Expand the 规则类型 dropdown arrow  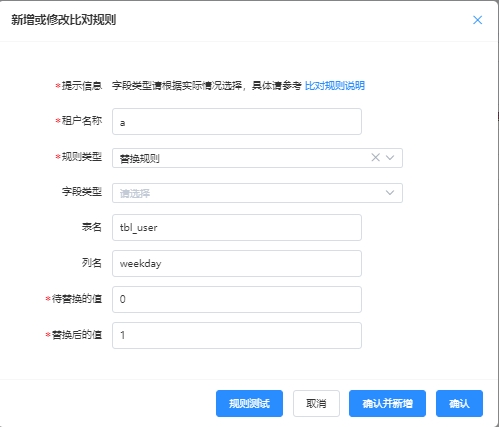[x=390, y=157]
